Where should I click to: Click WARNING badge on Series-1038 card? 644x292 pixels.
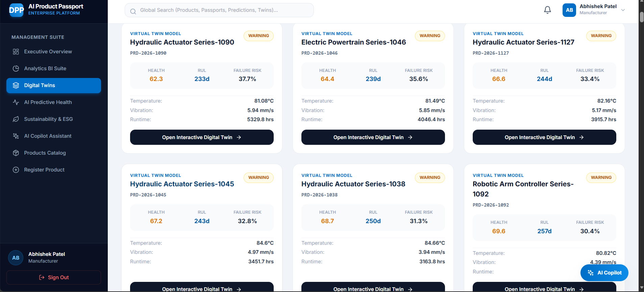click(430, 178)
